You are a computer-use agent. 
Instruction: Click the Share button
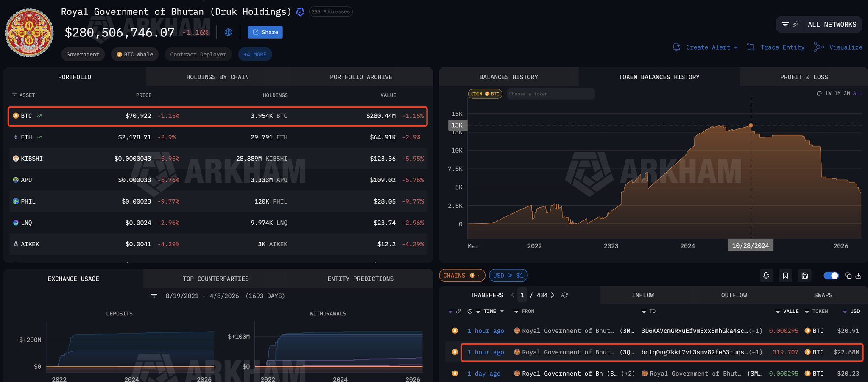pos(265,32)
